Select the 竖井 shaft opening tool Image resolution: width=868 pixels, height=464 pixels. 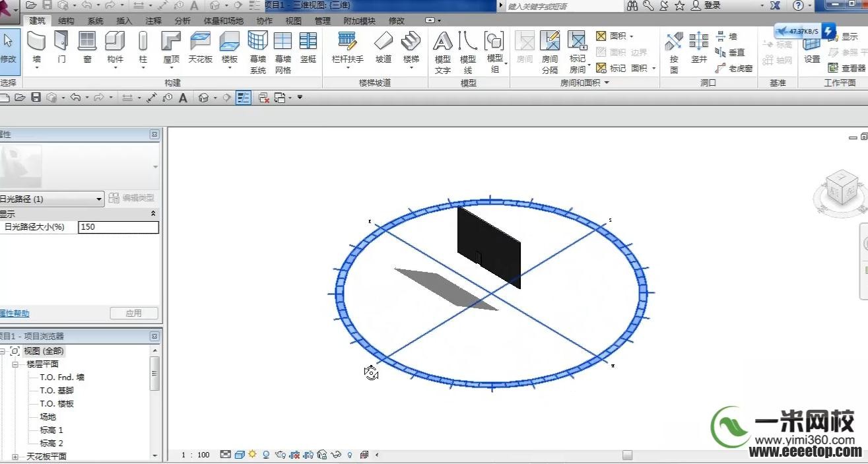699,48
